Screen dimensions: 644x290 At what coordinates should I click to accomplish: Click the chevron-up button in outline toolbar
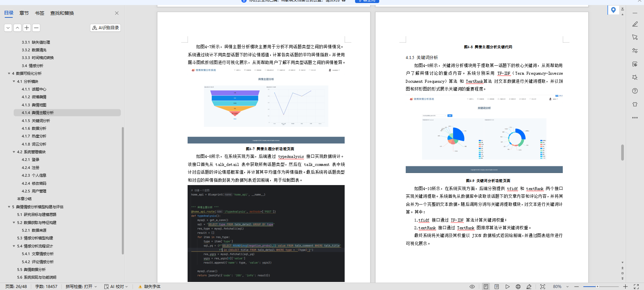17,28
